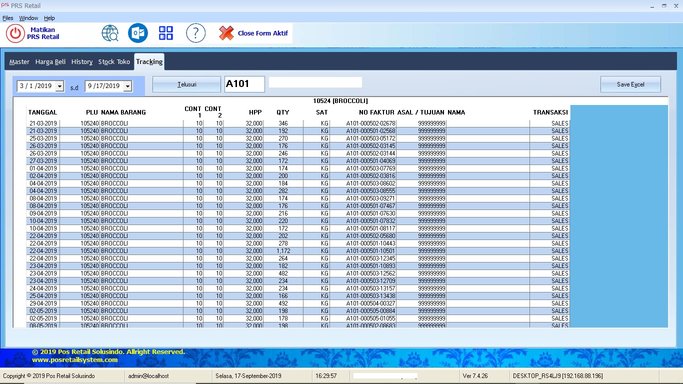Click the TRANSAKSI column header
Viewport: 683px width, 384px height.
[x=551, y=112]
